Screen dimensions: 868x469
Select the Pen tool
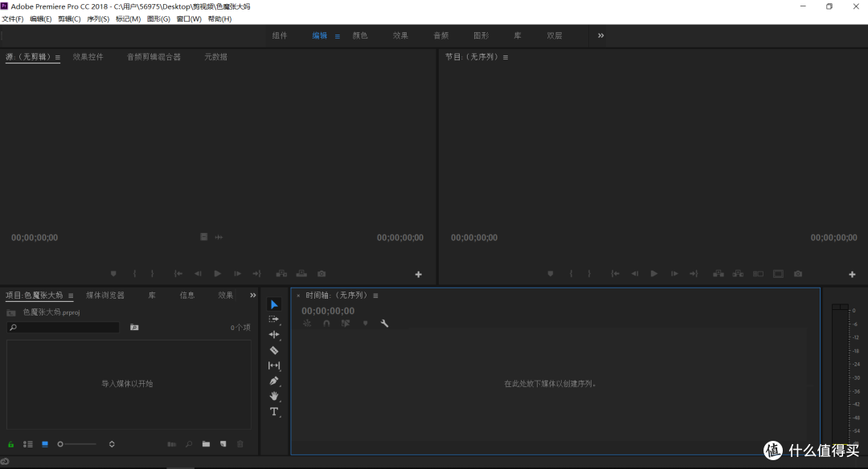274,381
